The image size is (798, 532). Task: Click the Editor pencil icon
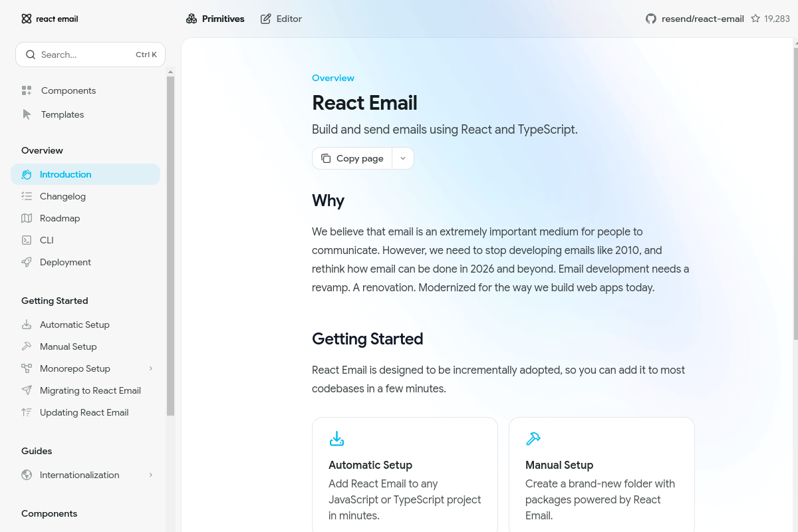click(265, 19)
